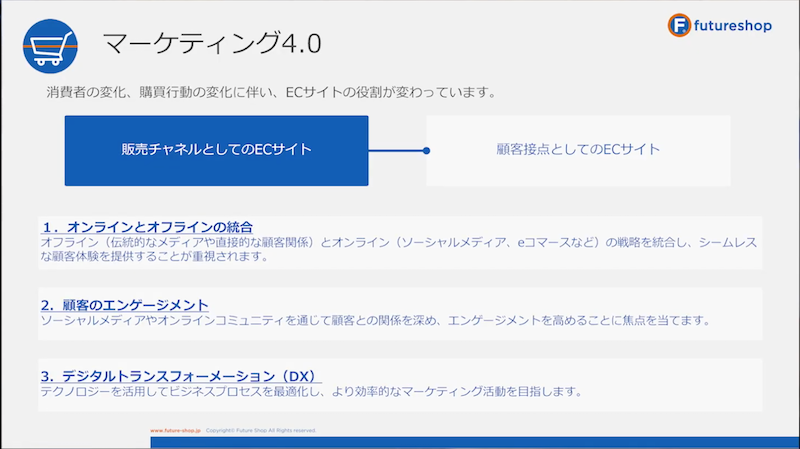Open heading 3. デジタルトランスフォーメーション（DX）
This screenshot has height=449, width=800.
click(181, 376)
